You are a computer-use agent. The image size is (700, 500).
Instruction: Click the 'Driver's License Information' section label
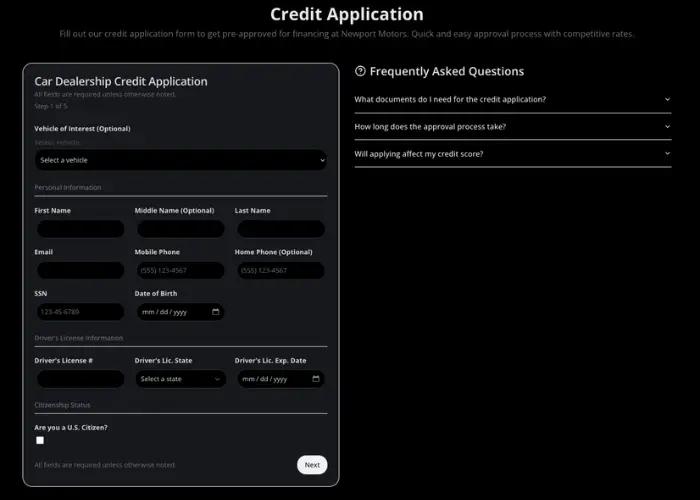pyautogui.click(x=79, y=338)
